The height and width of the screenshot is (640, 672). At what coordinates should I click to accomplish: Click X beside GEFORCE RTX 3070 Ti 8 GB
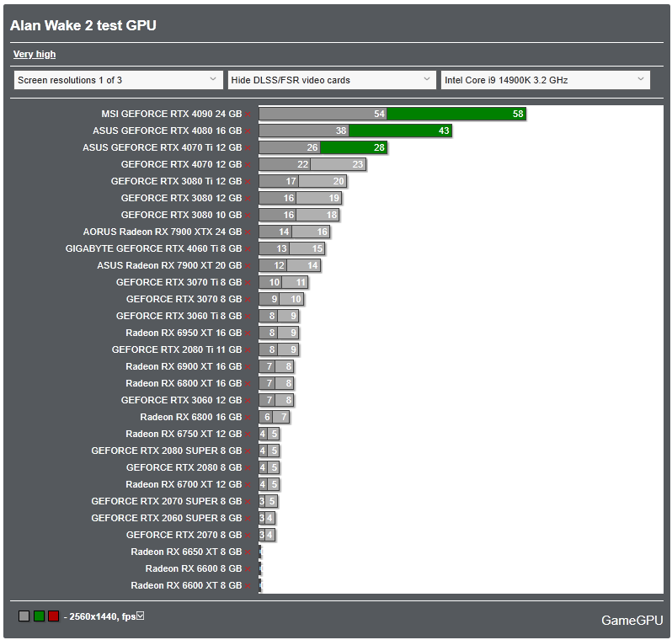(248, 282)
